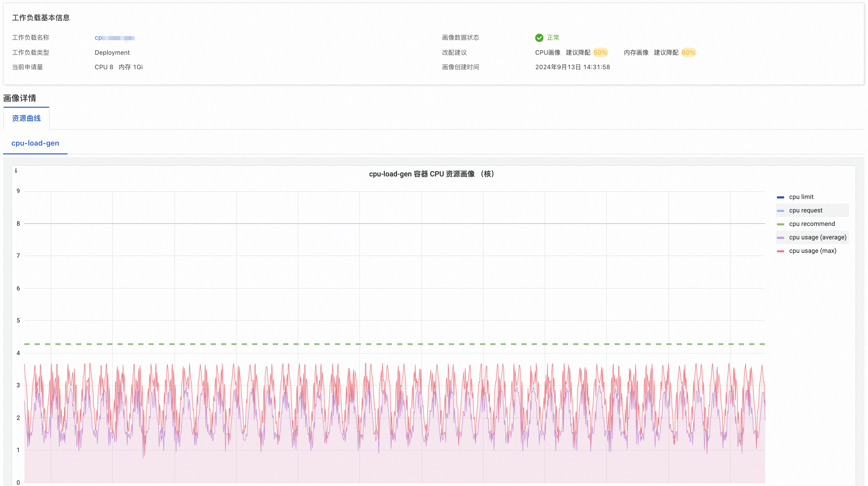This screenshot has height=486, width=868.
Task: Click the 当前申请量 label
Action: (x=28, y=67)
